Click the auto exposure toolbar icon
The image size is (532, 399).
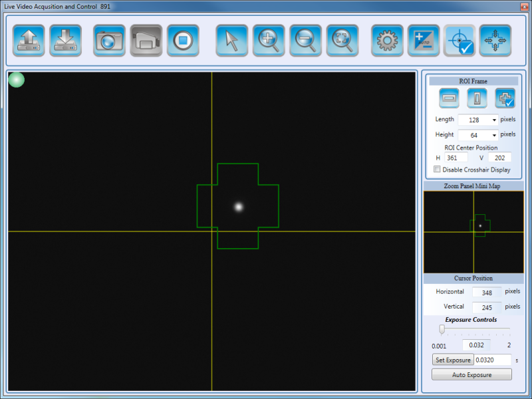tap(424, 41)
